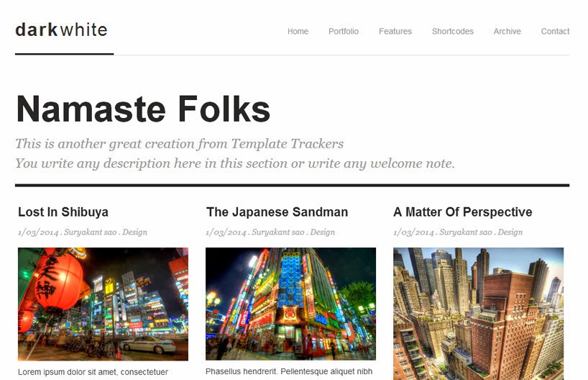The image size is (588, 380).
Task: Open the Home menu item
Action: pyautogui.click(x=298, y=31)
